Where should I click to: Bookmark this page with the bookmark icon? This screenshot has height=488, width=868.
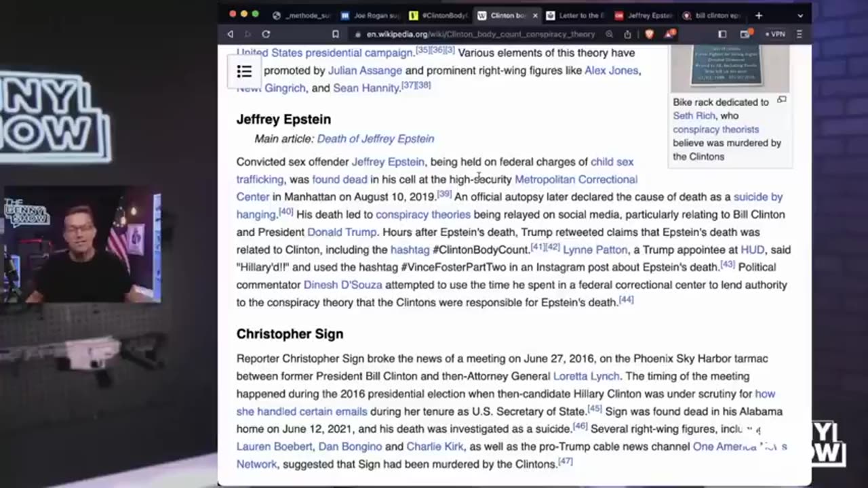click(x=336, y=34)
